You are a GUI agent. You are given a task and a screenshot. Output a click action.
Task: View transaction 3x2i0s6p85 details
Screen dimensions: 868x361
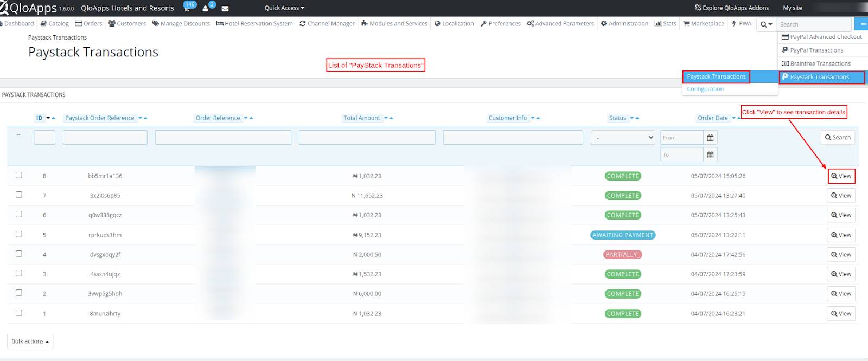(x=841, y=196)
